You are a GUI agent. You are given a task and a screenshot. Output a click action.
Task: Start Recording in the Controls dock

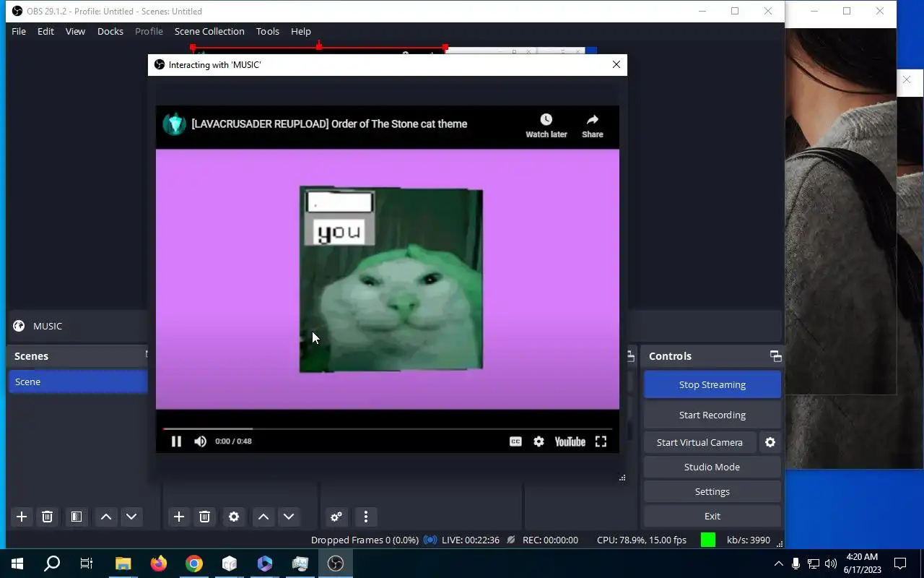click(712, 415)
